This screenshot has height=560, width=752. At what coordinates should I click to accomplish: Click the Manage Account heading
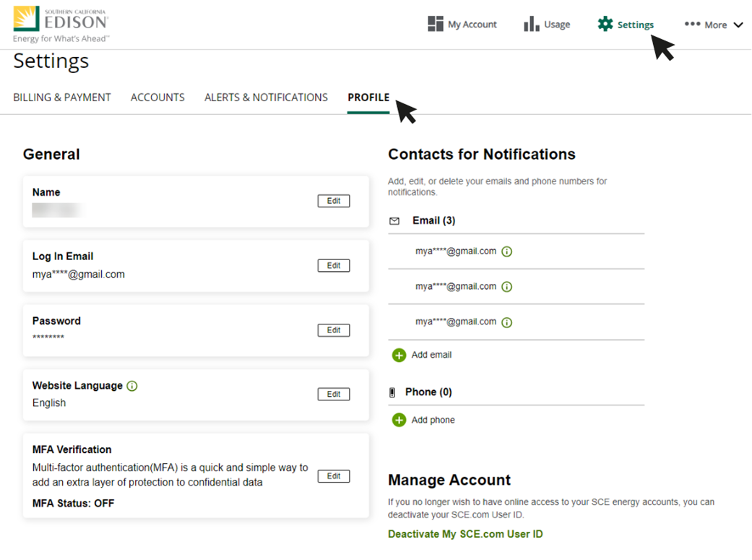point(449,480)
